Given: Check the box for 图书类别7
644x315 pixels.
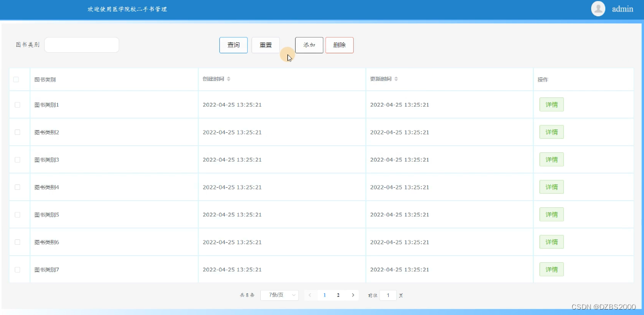Looking at the screenshot, I should (17, 269).
